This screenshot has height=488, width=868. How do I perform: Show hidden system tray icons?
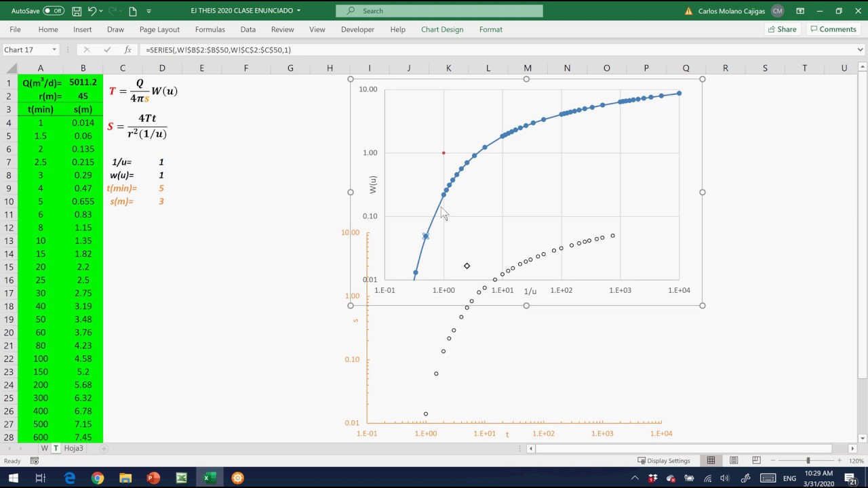click(x=635, y=478)
